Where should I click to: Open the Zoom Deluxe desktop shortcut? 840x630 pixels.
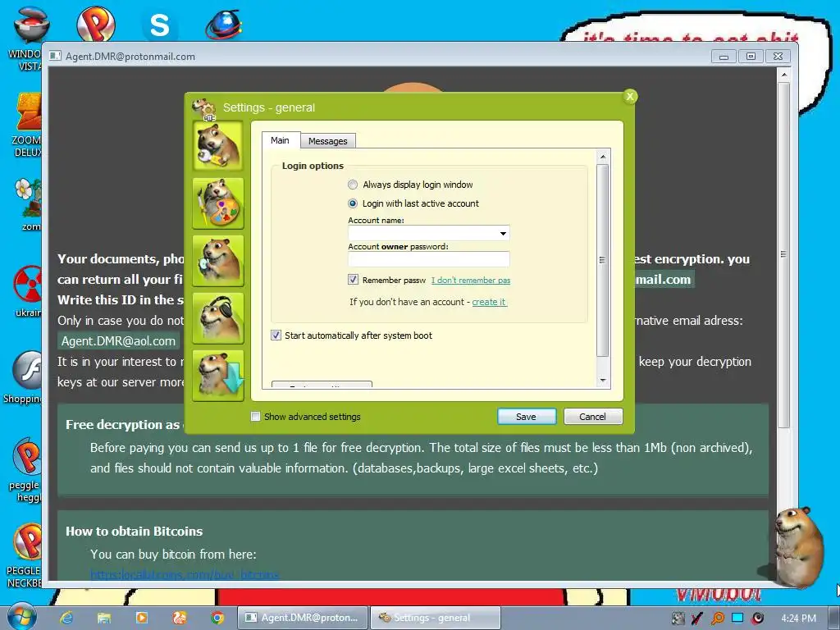coord(26,125)
